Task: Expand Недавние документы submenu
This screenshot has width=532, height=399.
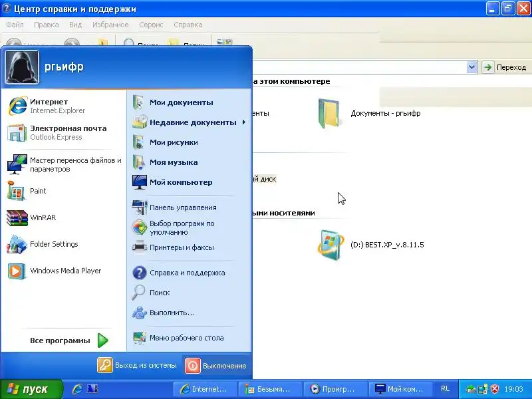Action: point(190,122)
